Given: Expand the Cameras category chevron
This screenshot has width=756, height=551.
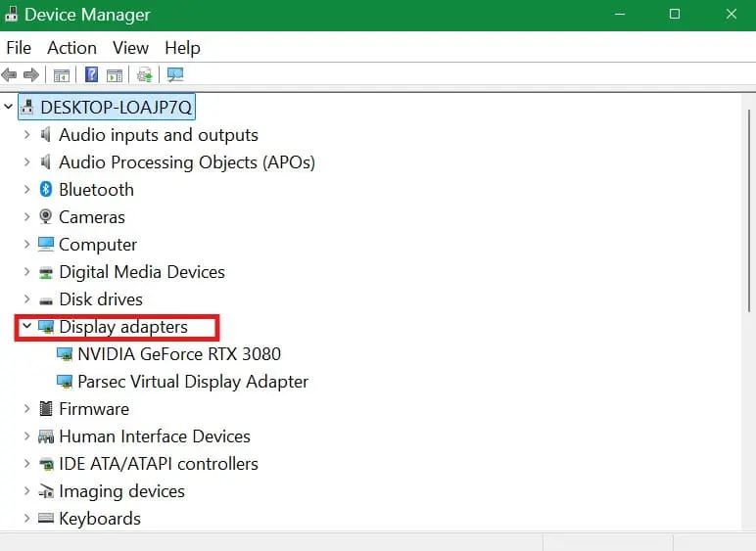Looking at the screenshot, I should click(27, 217).
